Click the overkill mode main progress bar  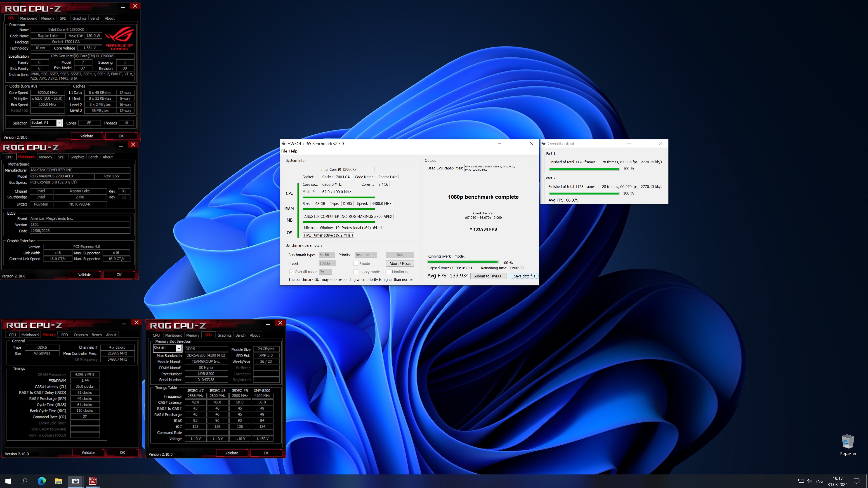coord(463,262)
